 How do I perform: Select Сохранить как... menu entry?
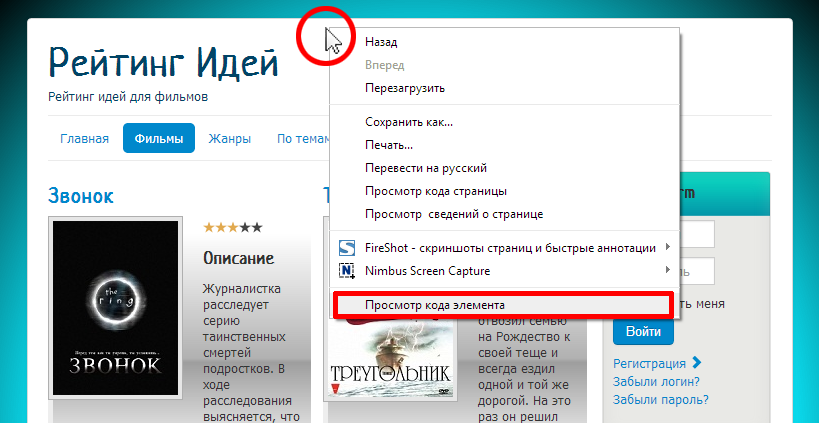409,122
